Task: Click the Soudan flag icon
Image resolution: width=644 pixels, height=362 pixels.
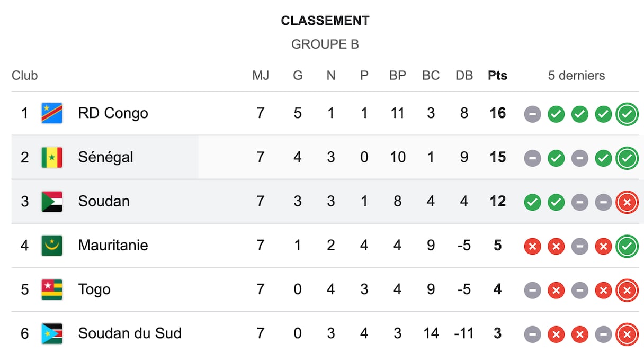Action: click(52, 202)
